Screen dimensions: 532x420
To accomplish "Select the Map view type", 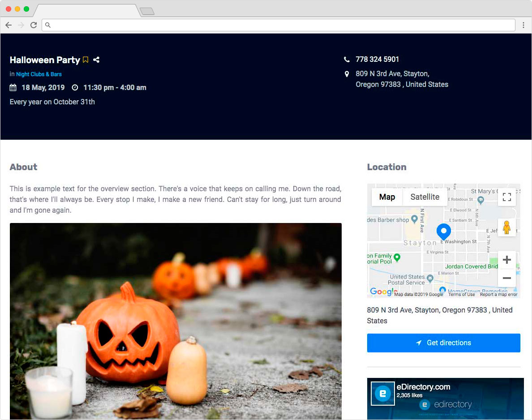I will coord(387,197).
